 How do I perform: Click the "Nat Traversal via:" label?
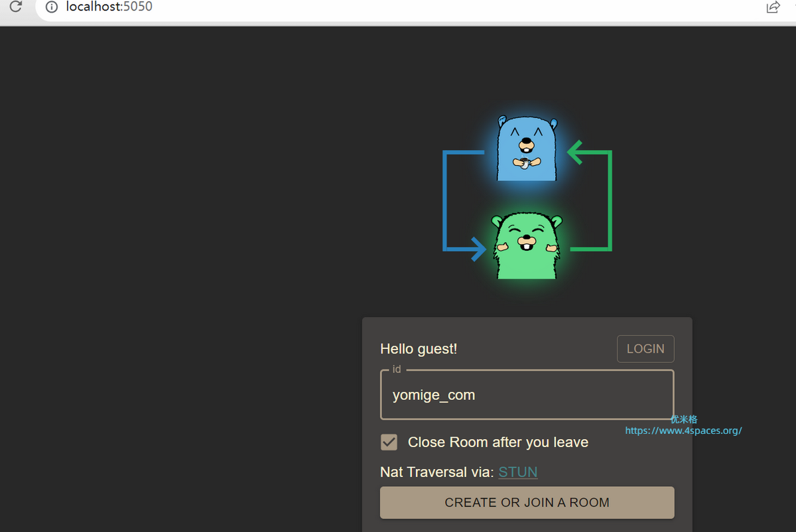pyautogui.click(x=436, y=472)
